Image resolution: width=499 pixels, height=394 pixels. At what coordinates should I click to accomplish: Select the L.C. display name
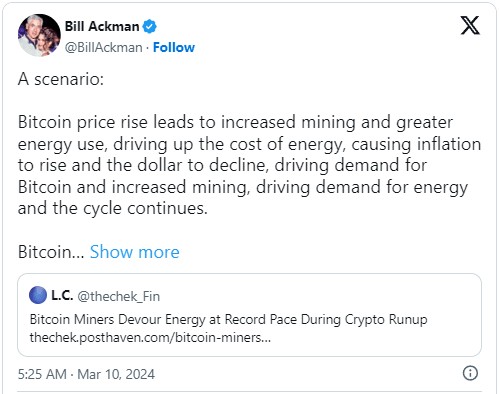tap(62, 295)
